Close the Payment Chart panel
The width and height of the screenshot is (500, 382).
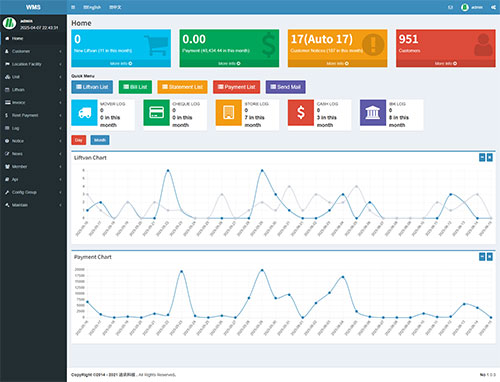tap(490, 257)
